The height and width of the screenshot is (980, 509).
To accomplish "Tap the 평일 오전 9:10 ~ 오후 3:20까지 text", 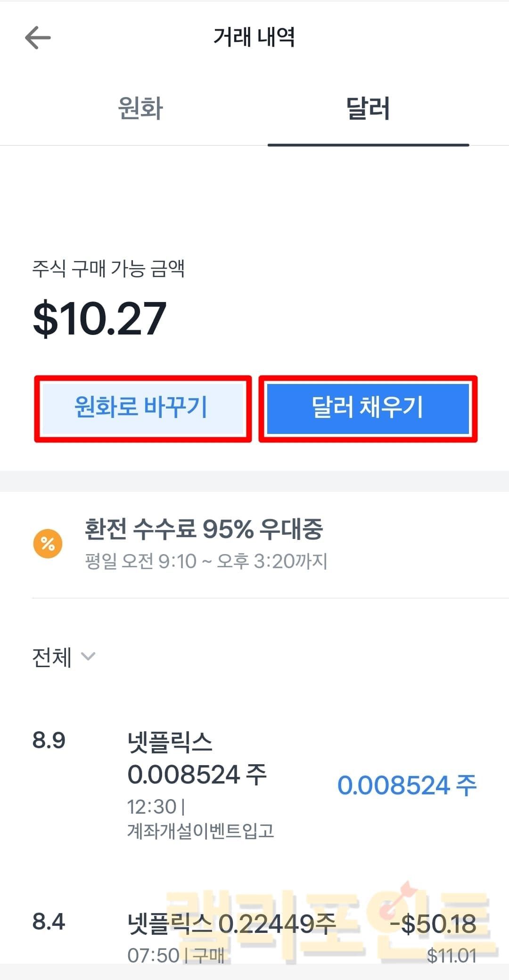I will (x=206, y=561).
